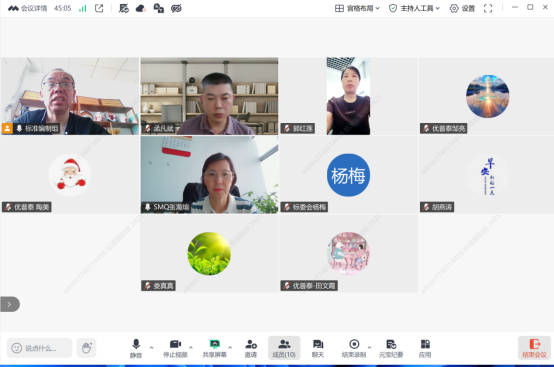This screenshot has height=367, width=554.
Task: Click the screen lock icon in title bar
Action: tap(158, 8)
